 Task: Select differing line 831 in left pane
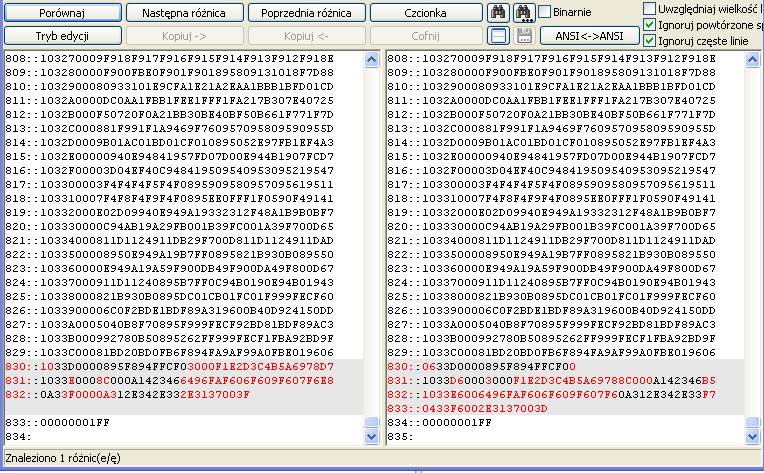170,380
